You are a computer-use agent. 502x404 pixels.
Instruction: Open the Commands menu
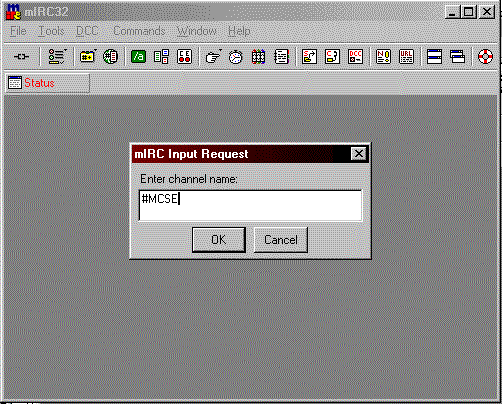click(x=139, y=31)
